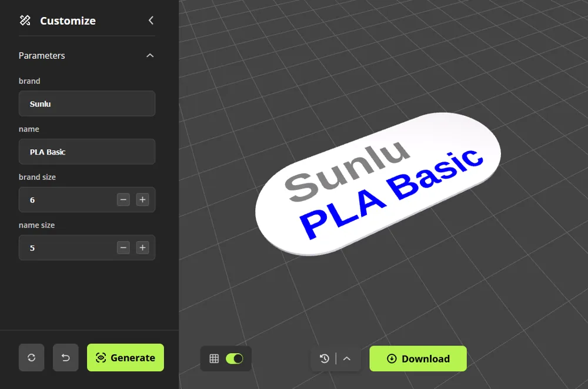Reset parameters with the refresh icon button

tap(32, 357)
